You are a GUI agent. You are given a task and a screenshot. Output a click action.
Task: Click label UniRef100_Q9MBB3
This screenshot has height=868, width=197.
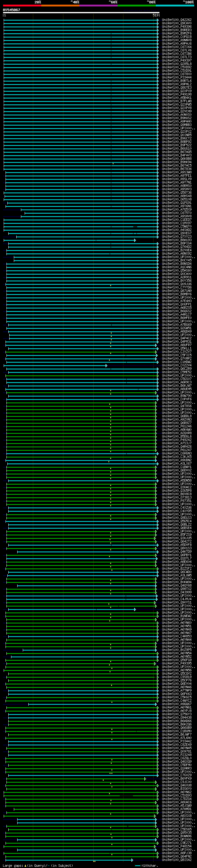point(177,125)
